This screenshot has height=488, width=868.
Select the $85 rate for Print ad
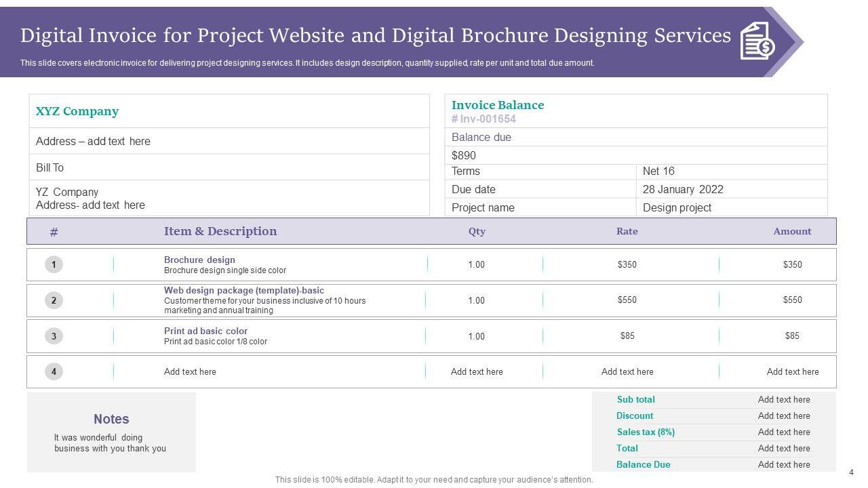[x=627, y=335]
